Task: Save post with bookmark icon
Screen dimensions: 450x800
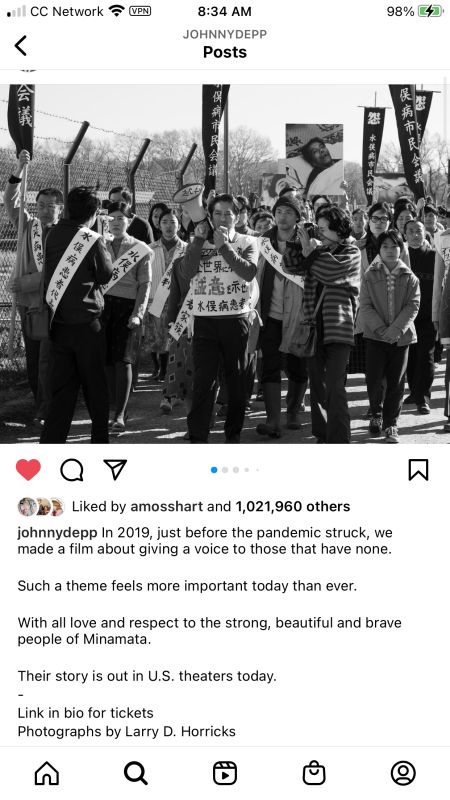Action: [418, 470]
